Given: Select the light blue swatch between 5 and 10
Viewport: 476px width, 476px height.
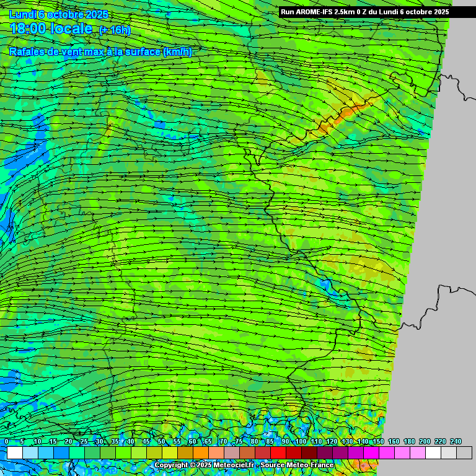Looking at the screenshot, I should (30, 453).
